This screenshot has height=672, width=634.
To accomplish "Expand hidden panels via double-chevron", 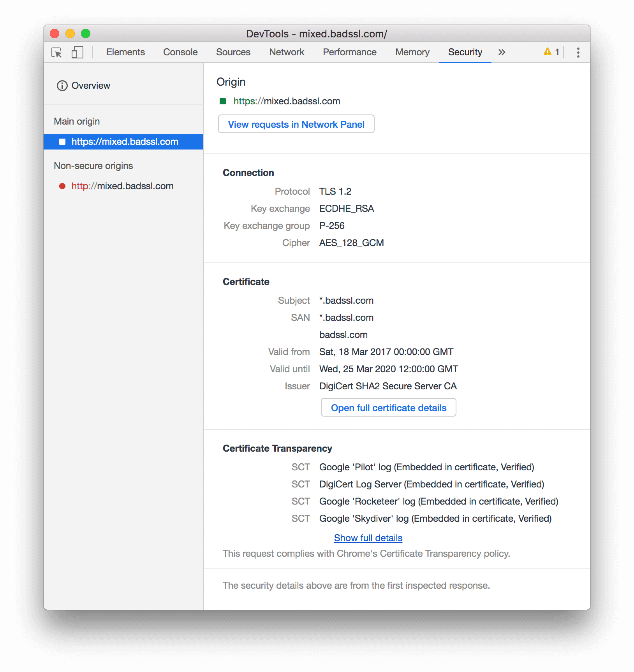I will point(502,52).
